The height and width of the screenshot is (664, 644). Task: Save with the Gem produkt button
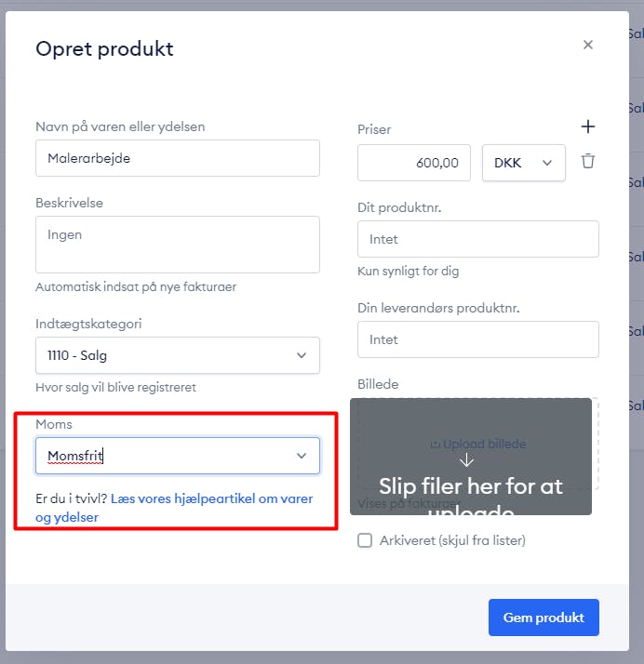coord(543,618)
